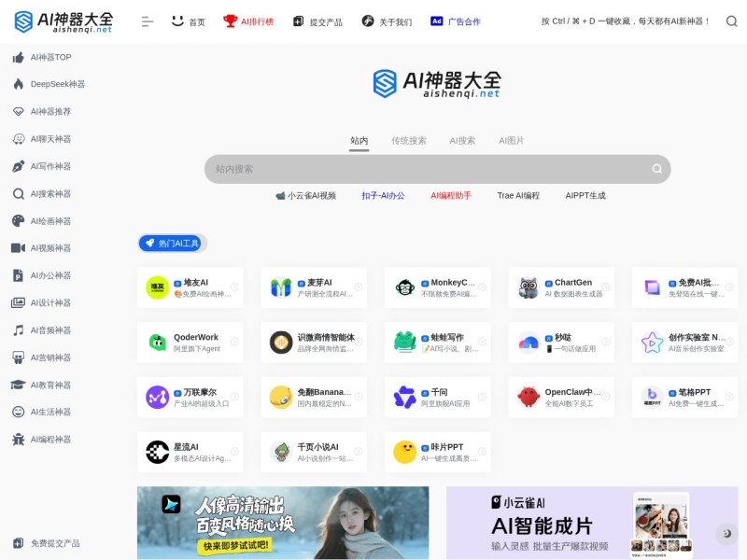Click 免费提交产品 at sidebar bottom
Screen dimensions: 747x560
click(x=46, y=543)
